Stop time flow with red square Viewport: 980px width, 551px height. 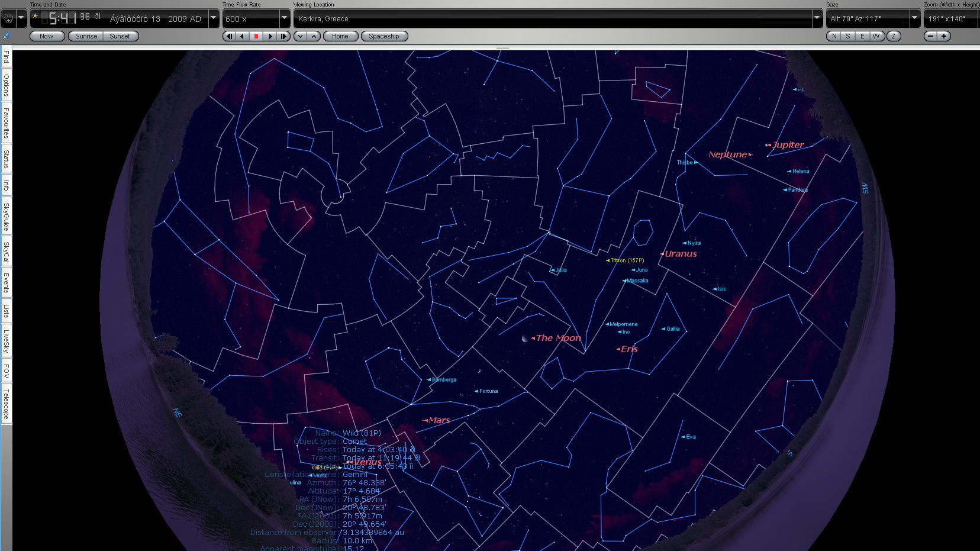(x=256, y=36)
